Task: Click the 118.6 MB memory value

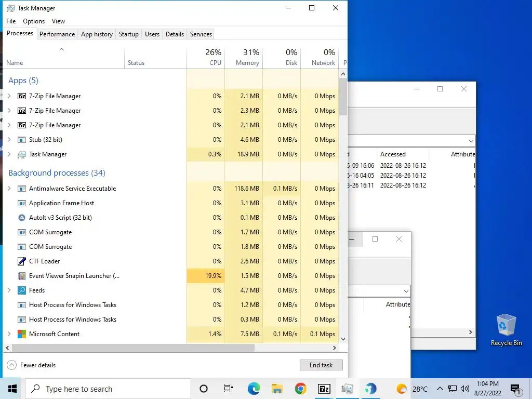Action: click(x=244, y=189)
